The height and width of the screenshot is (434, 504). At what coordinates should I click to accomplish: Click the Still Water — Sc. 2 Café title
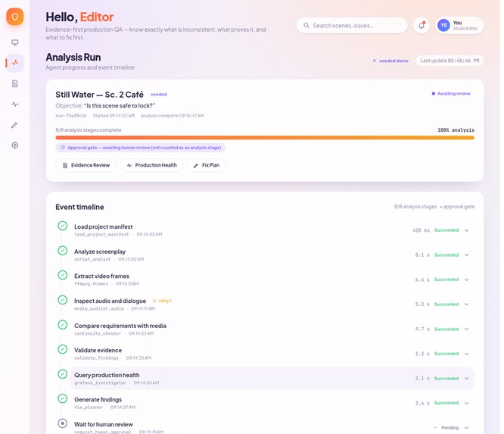[99, 95]
